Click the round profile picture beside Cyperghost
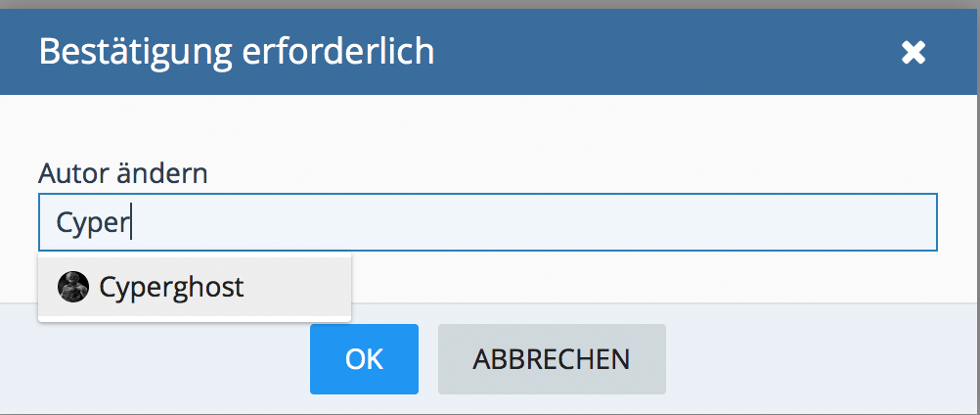This screenshot has width=980, height=415. [x=73, y=288]
